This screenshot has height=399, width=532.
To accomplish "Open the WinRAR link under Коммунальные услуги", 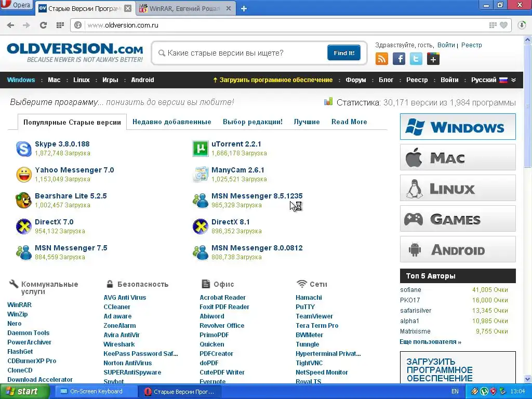I will point(19,304).
